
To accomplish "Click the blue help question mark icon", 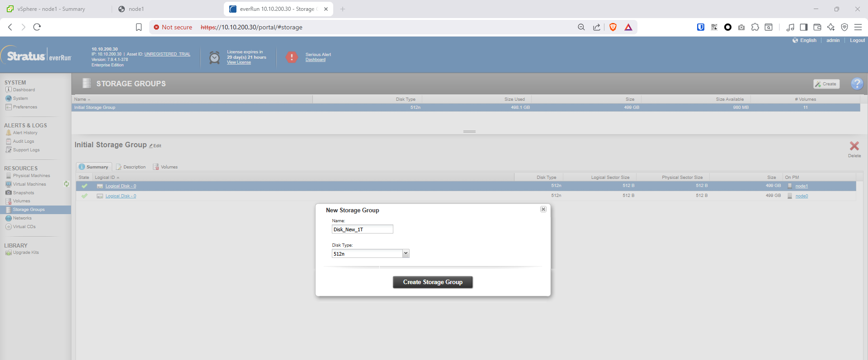I will 857,84.
